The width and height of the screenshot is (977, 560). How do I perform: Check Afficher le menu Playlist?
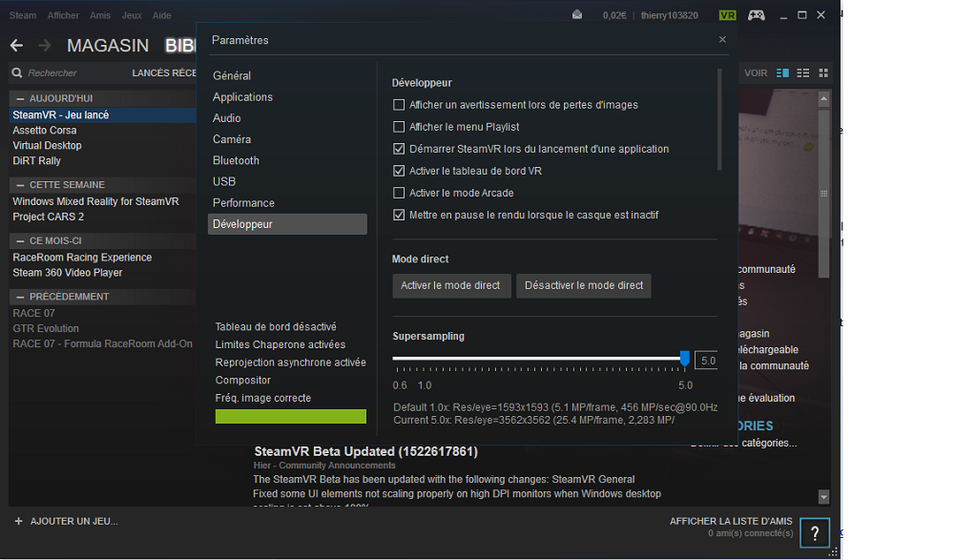[399, 127]
